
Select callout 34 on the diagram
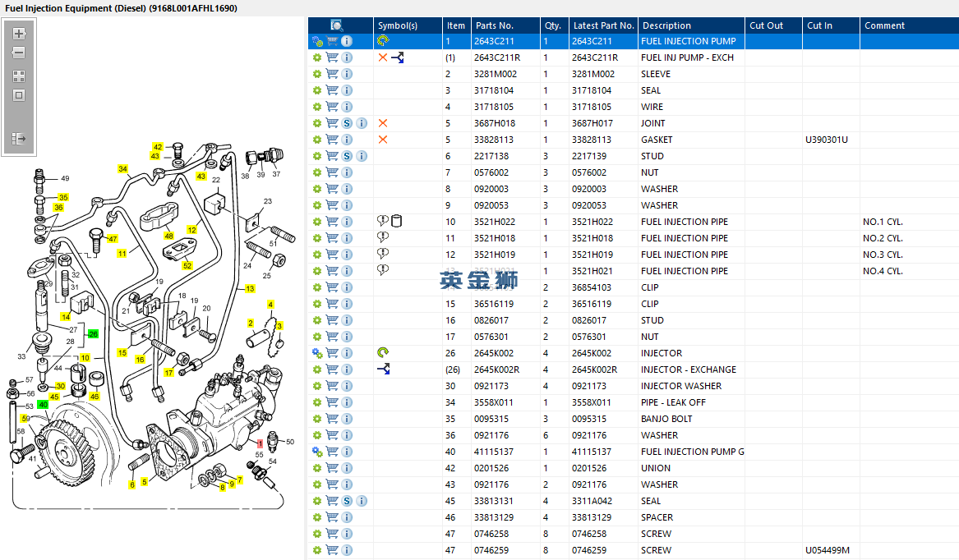[123, 168]
